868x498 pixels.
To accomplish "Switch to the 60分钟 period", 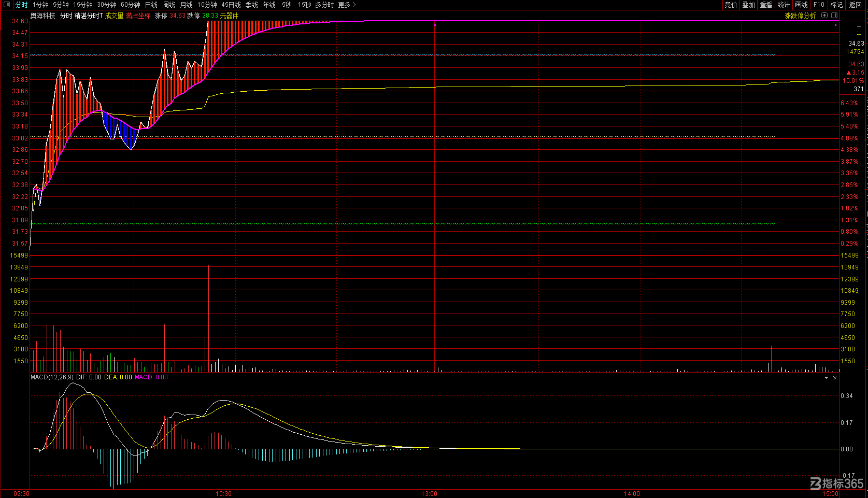I will click(131, 5).
